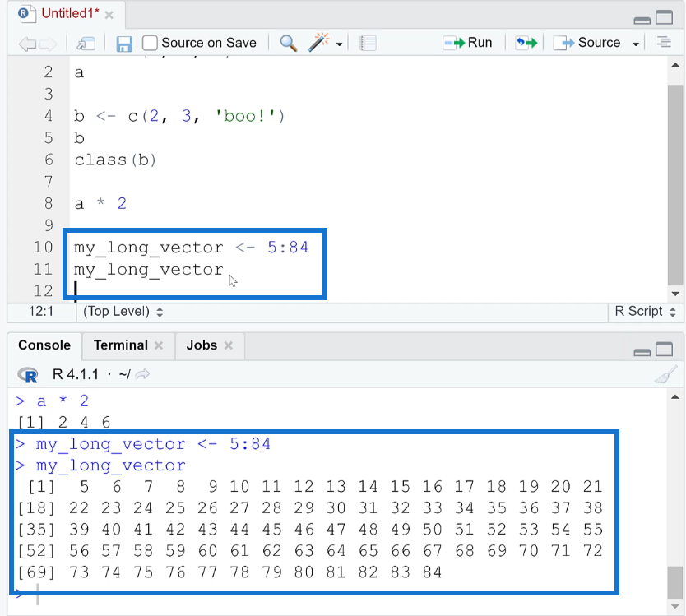Image resolution: width=686 pixels, height=616 pixels.
Task: Switch to the Jobs tab
Action: 202,345
